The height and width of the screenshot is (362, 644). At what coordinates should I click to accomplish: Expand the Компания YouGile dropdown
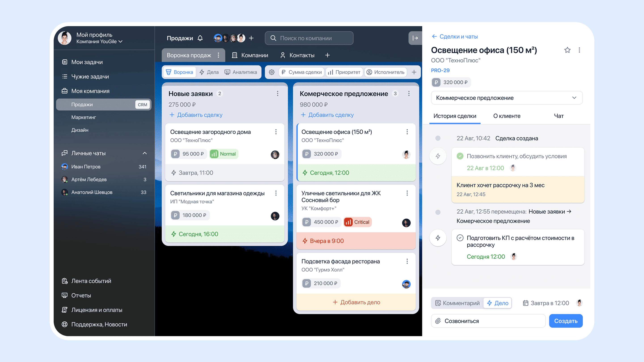pyautogui.click(x=100, y=42)
